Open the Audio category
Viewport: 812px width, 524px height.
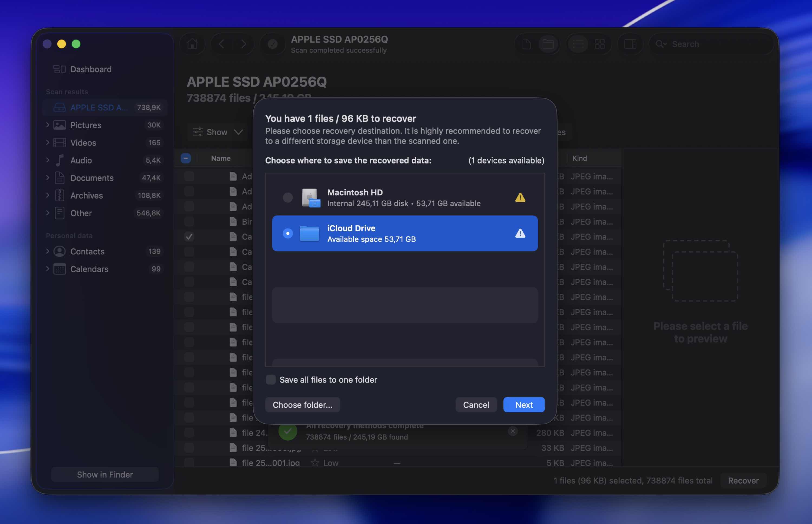105,160
